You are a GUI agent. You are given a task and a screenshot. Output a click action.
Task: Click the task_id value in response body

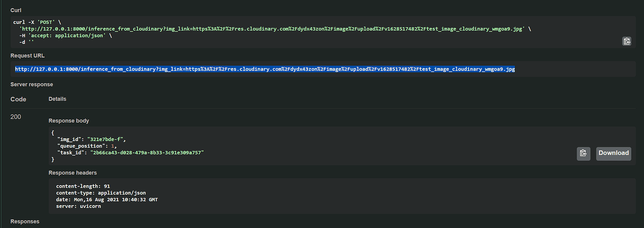147,153
